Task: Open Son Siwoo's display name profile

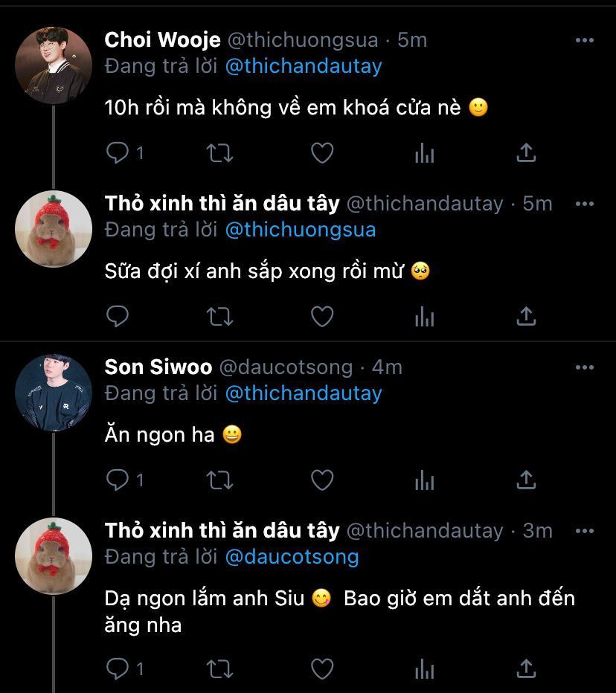Action: pos(158,367)
